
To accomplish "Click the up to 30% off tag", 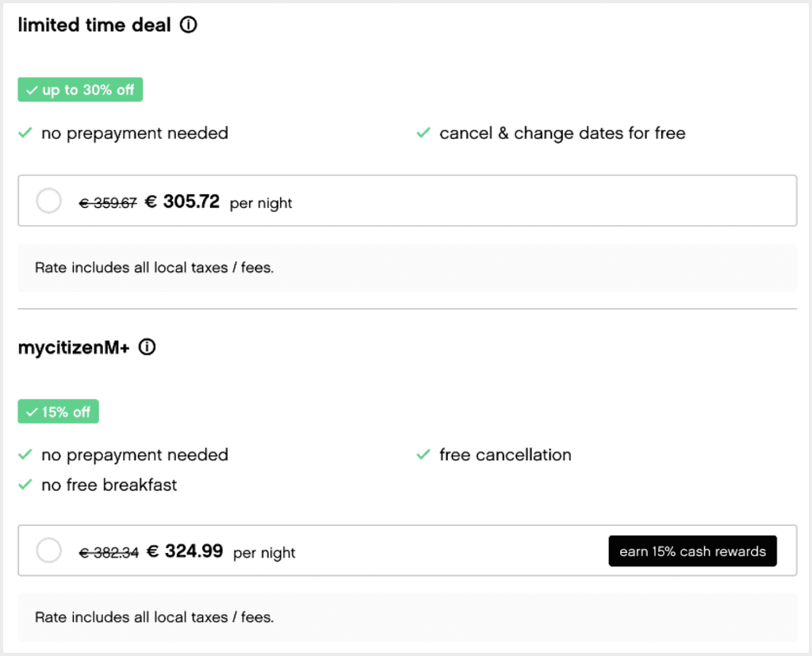I will point(80,90).
